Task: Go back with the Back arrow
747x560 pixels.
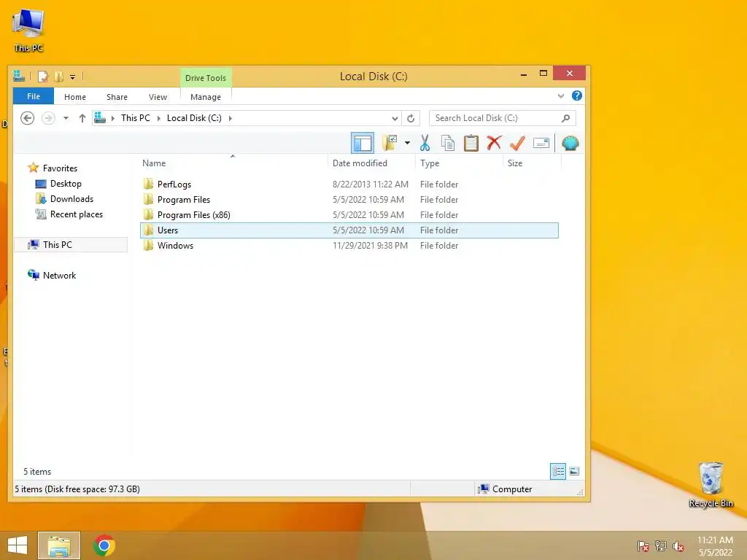Action: (27, 118)
